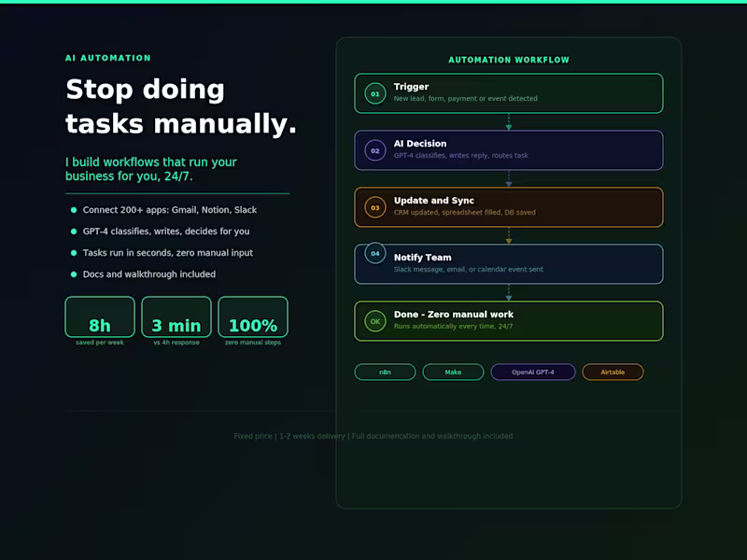This screenshot has width=747, height=560.
Task: Select the 02 AI Decision number badge
Action: (x=373, y=150)
